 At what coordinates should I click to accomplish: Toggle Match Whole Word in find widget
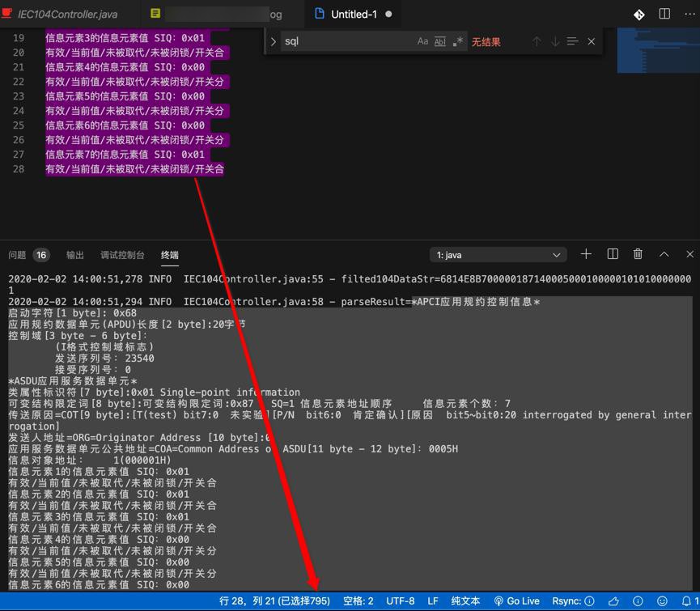(x=440, y=41)
